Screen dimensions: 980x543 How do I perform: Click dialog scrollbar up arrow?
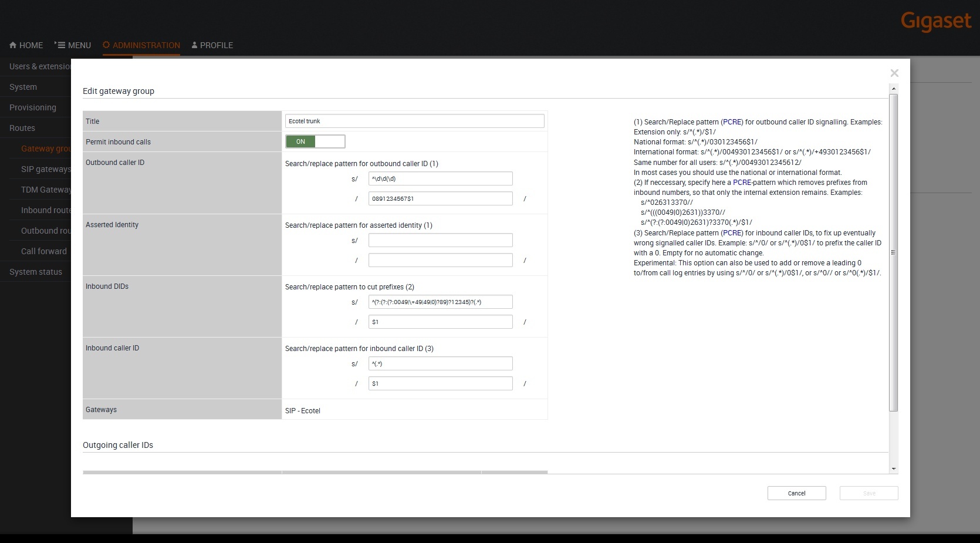click(x=894, y=89)
